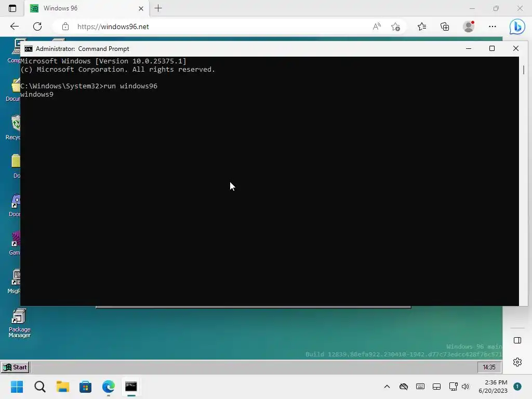Toggle the Edge sidebar panel icon
532x399 pixels.
coord(517,340)
